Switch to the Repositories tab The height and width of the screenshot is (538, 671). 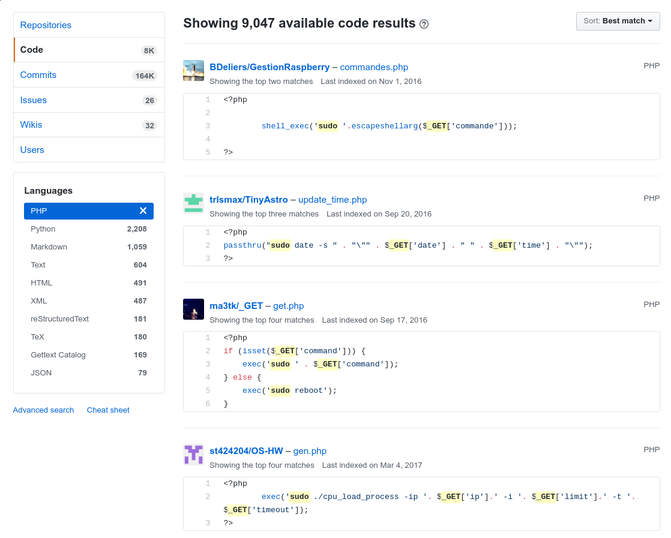point(46,25)
